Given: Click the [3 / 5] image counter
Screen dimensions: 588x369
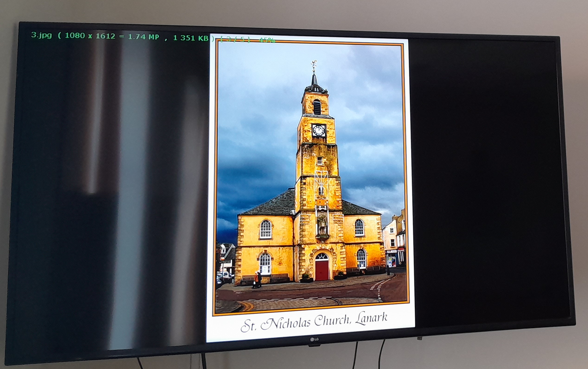Looking at the screenshot, I should tap(235, 40).
